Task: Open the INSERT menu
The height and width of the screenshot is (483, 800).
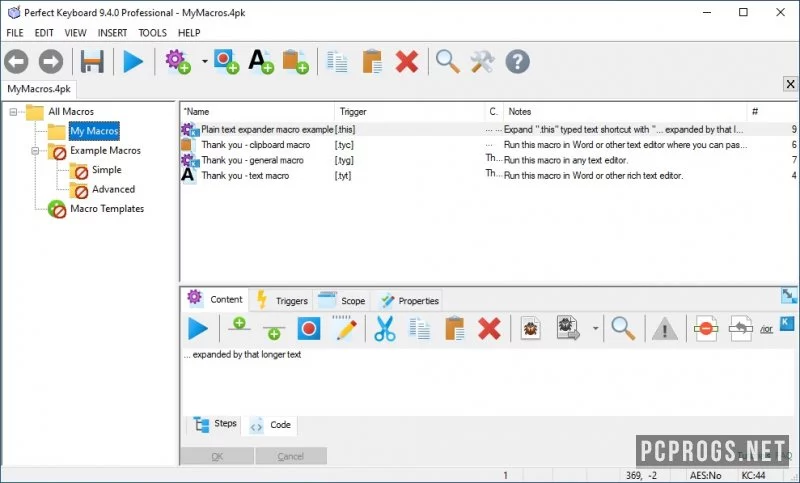Action: [x=112, y=33]
